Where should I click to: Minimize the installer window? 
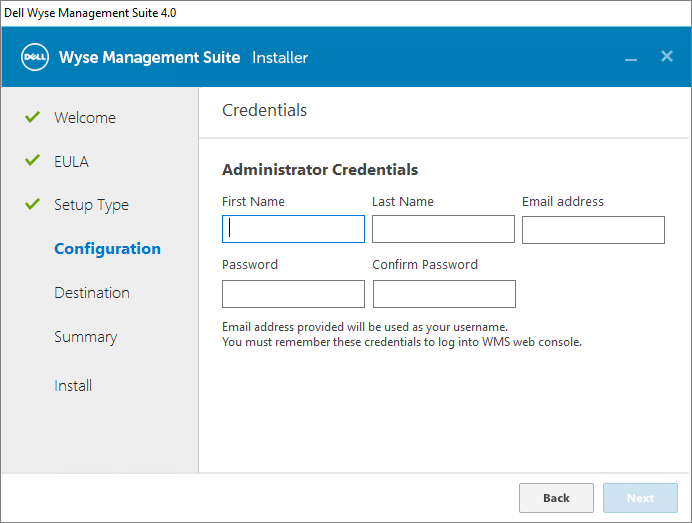[631, 58]
